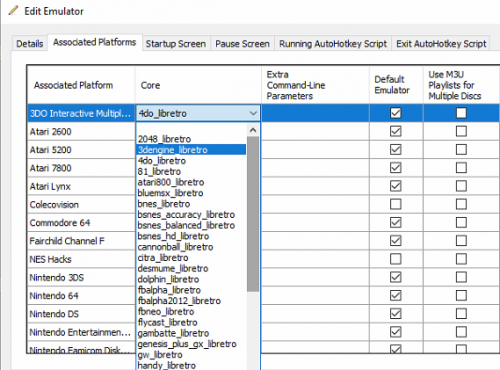Select the Nintendo DS platform row
The width and height of the screenshot is (500, 370).
(x=81, y=314)
